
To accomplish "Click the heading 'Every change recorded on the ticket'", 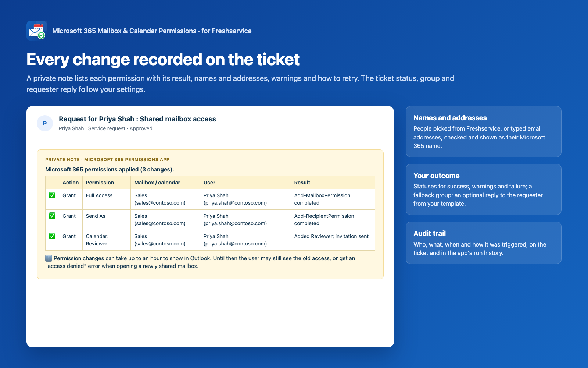I will [163, 59].
